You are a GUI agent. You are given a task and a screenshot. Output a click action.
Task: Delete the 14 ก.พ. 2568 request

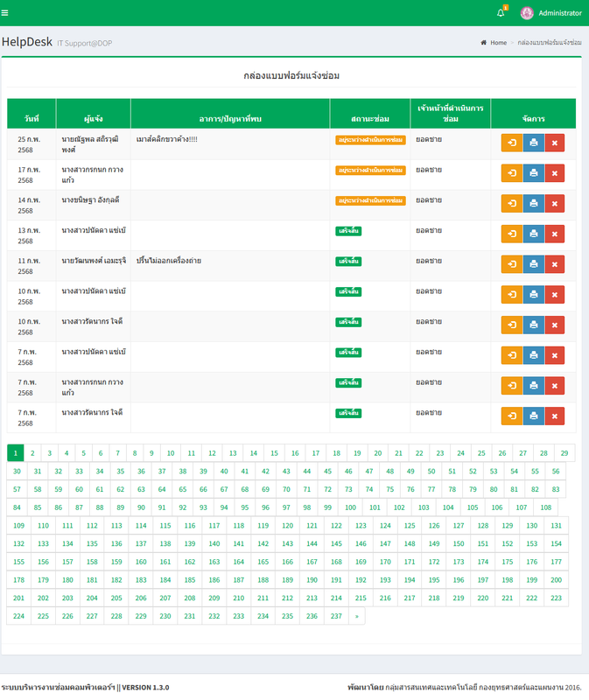click(x=555, y=204)
